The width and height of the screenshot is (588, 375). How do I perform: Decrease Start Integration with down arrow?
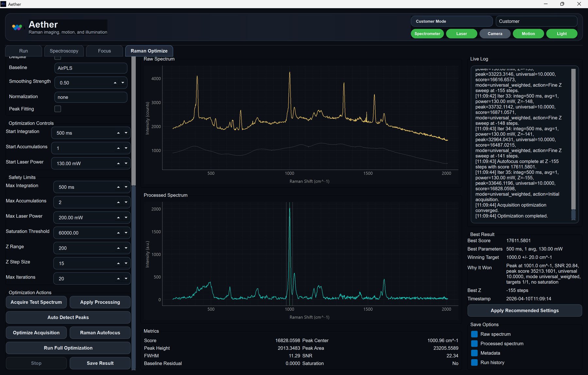click(126, 133)
